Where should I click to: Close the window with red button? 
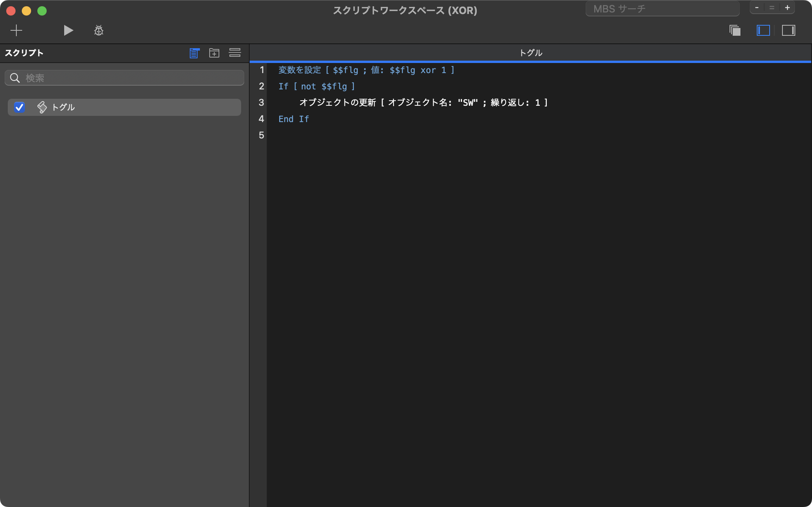click(x=11, y=11)
